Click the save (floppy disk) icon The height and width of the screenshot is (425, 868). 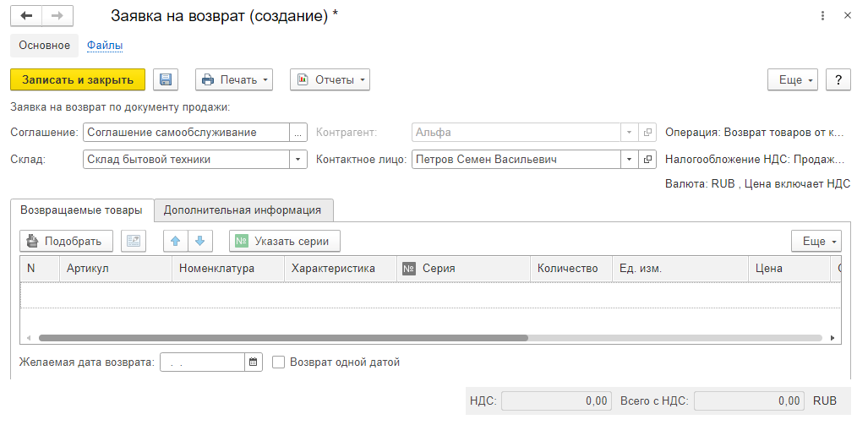(166, 79)
